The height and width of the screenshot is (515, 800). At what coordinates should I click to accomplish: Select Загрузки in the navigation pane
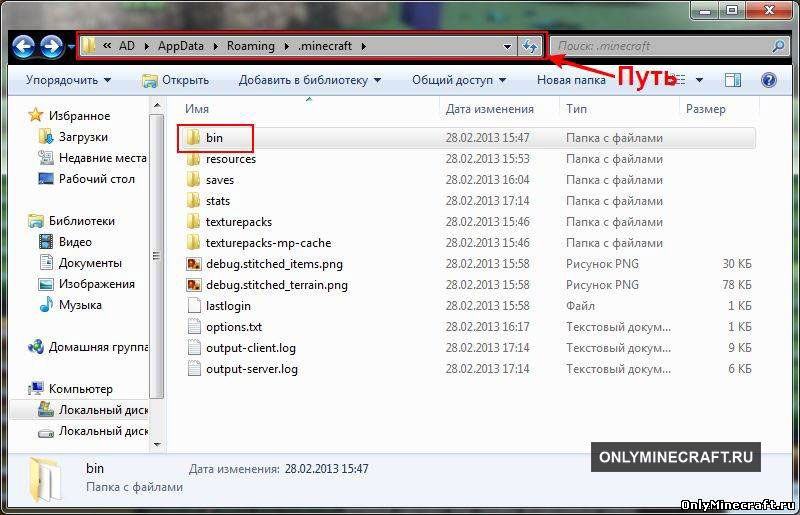[x=83, y=137]
